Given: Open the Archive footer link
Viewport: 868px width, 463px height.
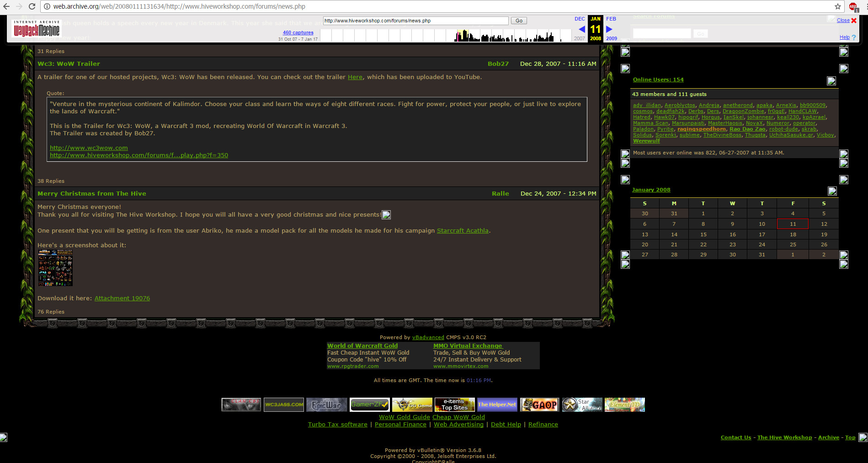Looking at the screenshot, I should [828, 437].
